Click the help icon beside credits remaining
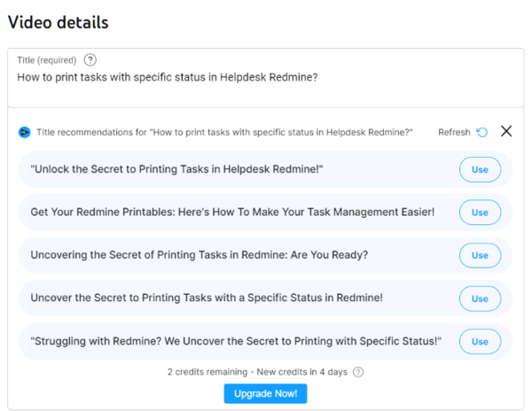This screenshot has width=532, height=411. coord(358,372)
